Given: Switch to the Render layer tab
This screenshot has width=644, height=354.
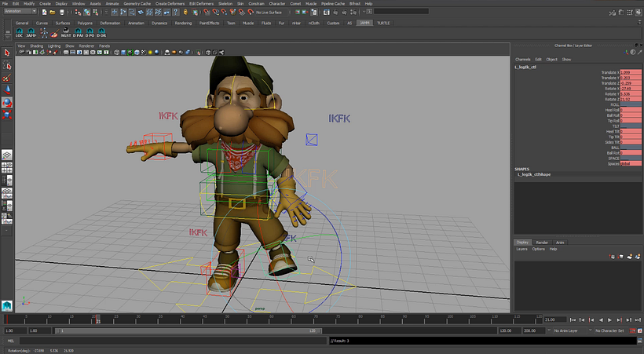Looking at the screenshot, I should point(542,243).
